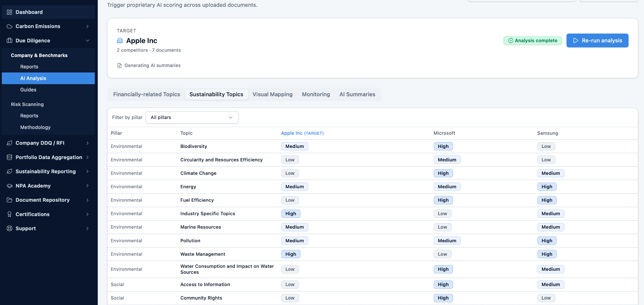Image resolution: width=644 pixels, height=305 pixels.
Task: Open the AI Summaries tab
Action: coord(357,94)
